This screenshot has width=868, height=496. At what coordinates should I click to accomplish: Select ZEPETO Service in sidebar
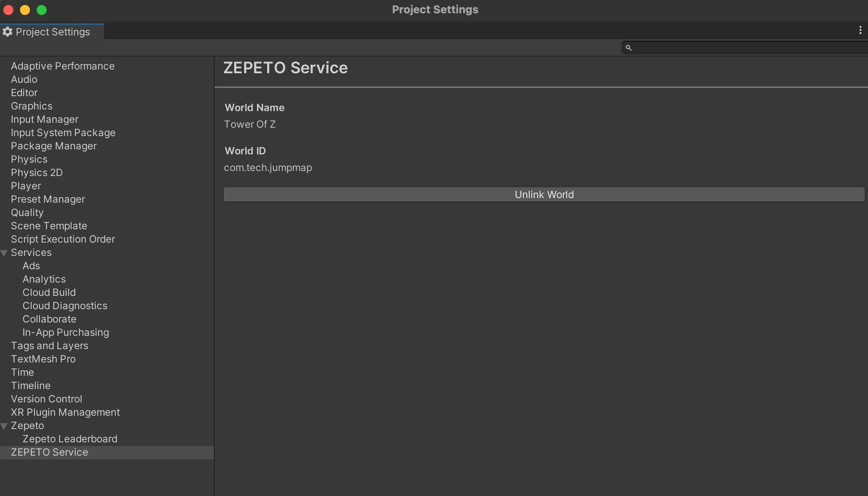107,453
